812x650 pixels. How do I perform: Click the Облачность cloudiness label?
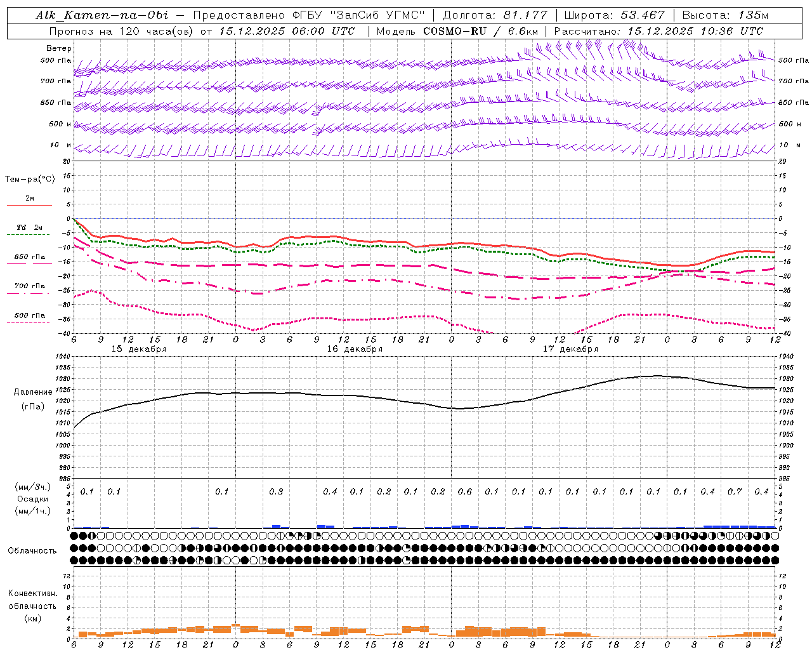coord(32,551)
